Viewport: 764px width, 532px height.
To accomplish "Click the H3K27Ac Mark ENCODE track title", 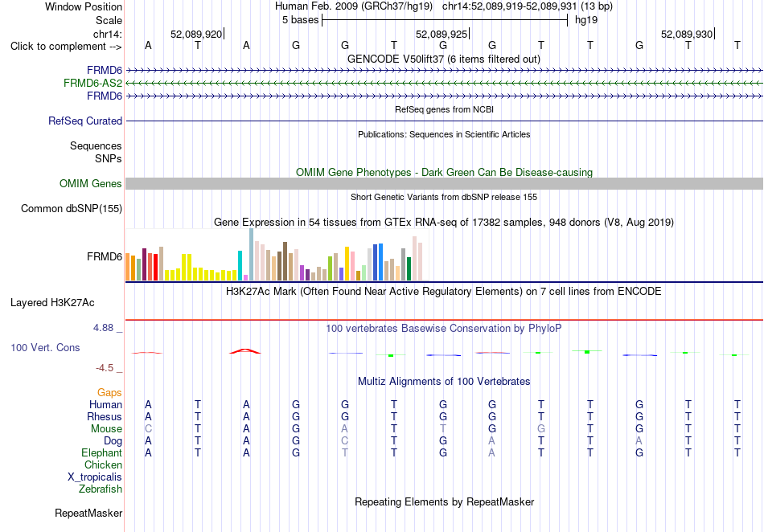I will (443, 292).
